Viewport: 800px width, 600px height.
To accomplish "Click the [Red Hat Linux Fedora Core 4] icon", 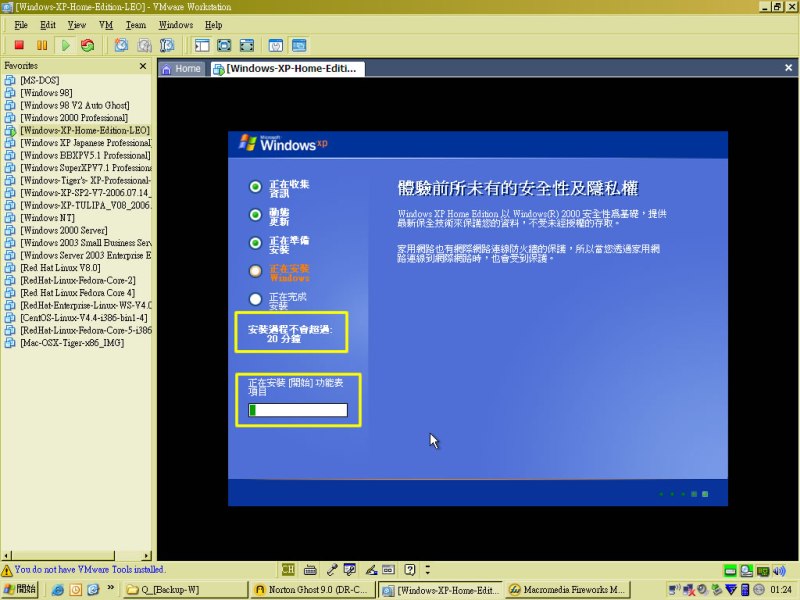I will click(10, 293).
